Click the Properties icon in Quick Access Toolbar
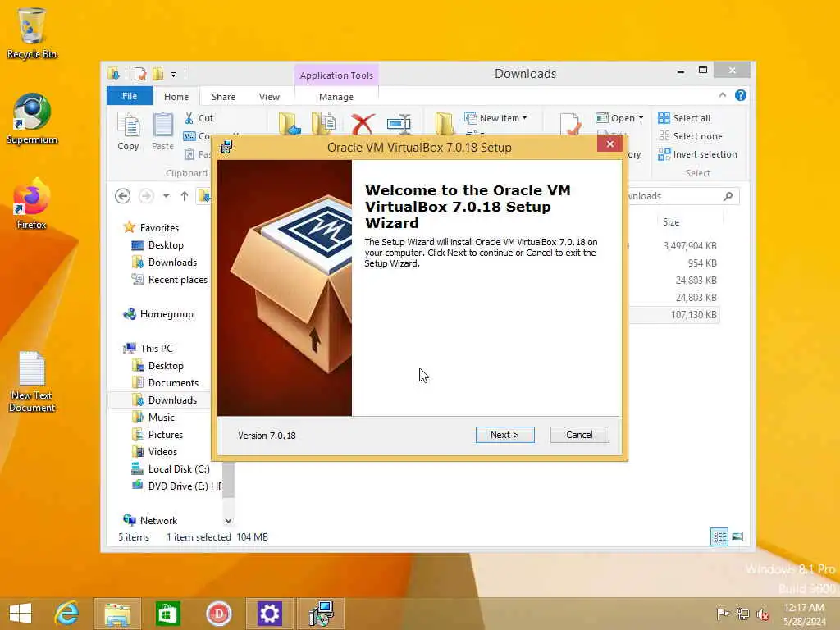Viewport: 840px width, 630px height. click(140, 74)
